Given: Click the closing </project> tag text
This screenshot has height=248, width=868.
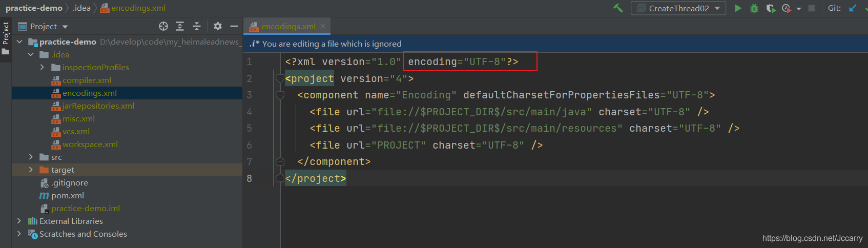Looking at the screenshot, I should pos(316,178).
